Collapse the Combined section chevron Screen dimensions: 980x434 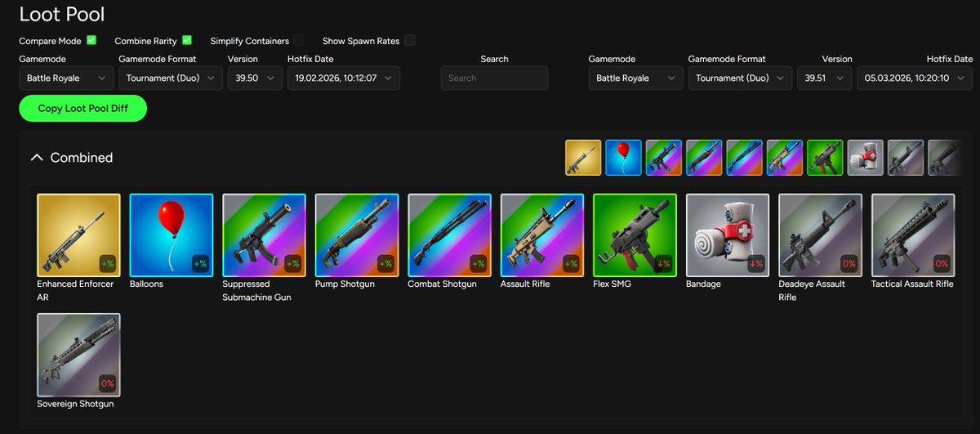click(36, 158)
